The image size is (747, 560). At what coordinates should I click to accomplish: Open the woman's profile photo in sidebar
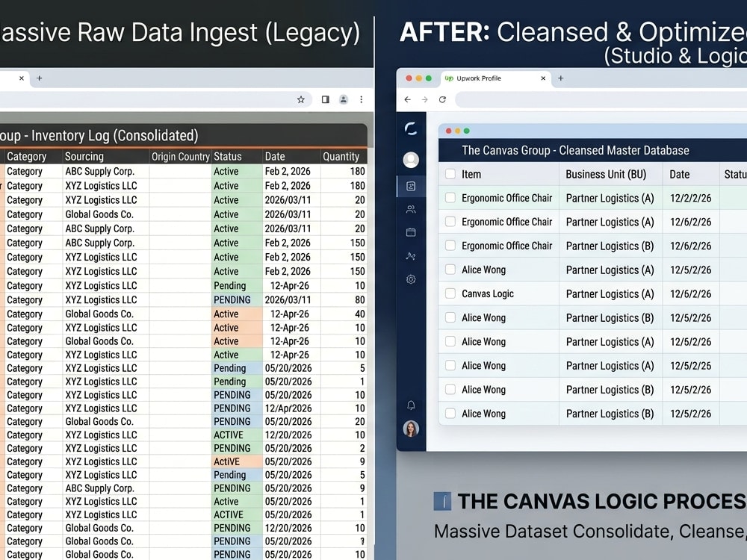coord(411,429)
